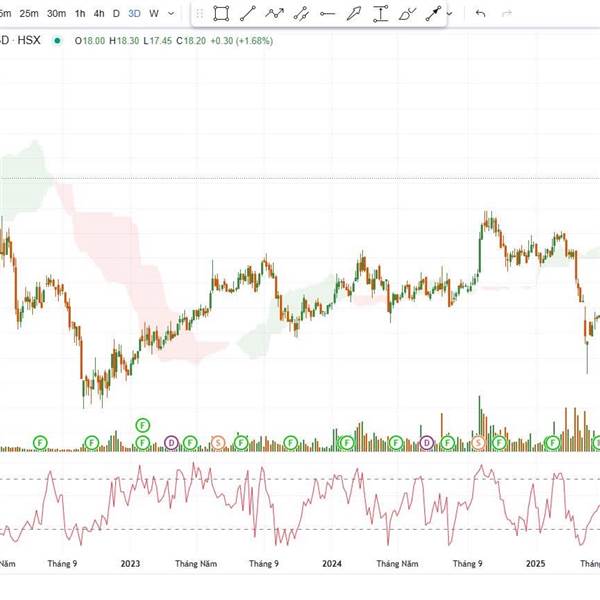Image resolution: width=600 pixels, height=600 pixels.
Task: Select the Price Range measure tool
Action: click(x=380, y=14)
